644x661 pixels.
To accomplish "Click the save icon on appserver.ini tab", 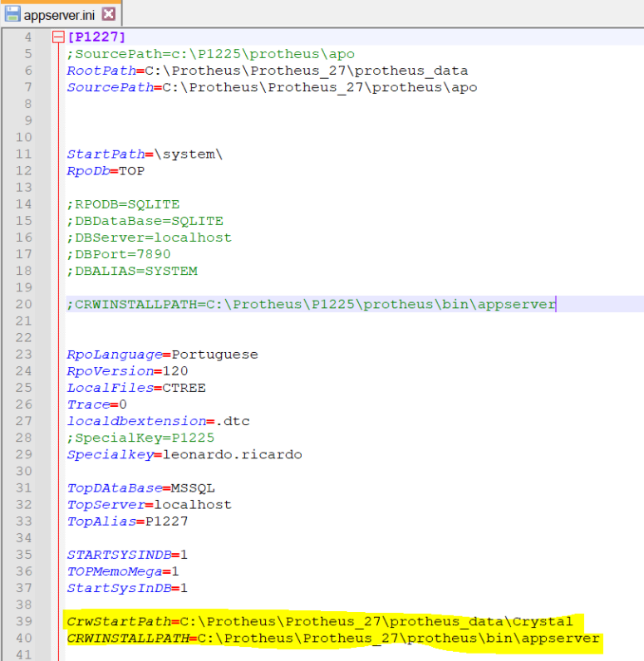I will tap(12, 14).
